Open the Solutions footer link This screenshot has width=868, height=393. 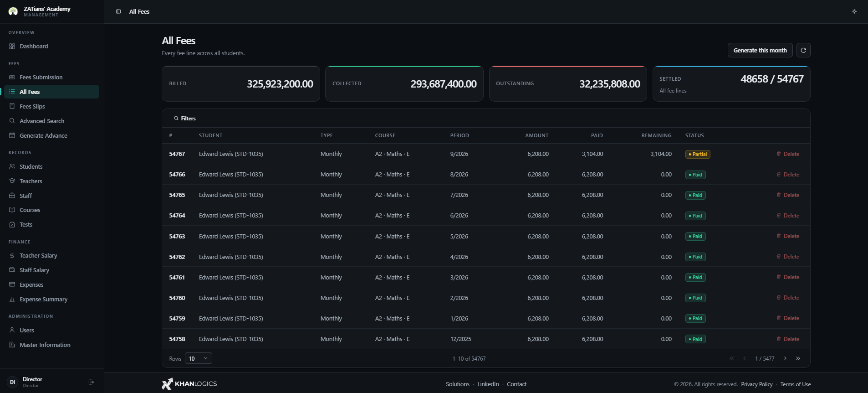click(458, 384)
